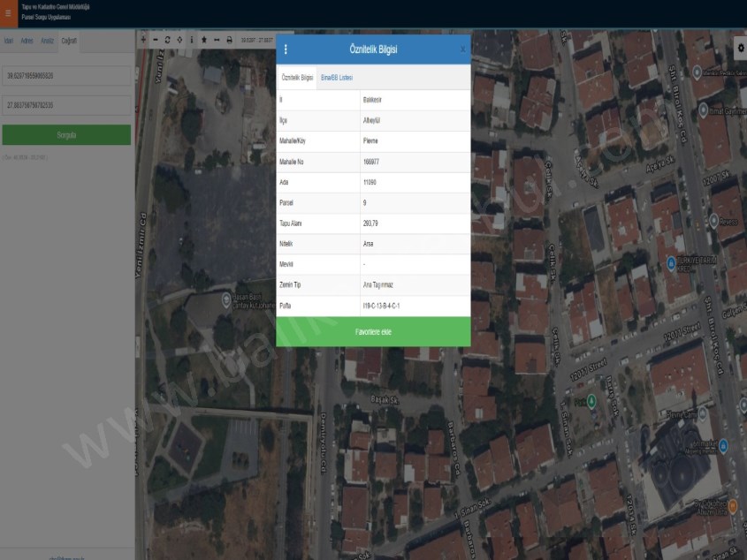Open favorites with the star icon
The image size is (747, 560).
tap(204, 40)
